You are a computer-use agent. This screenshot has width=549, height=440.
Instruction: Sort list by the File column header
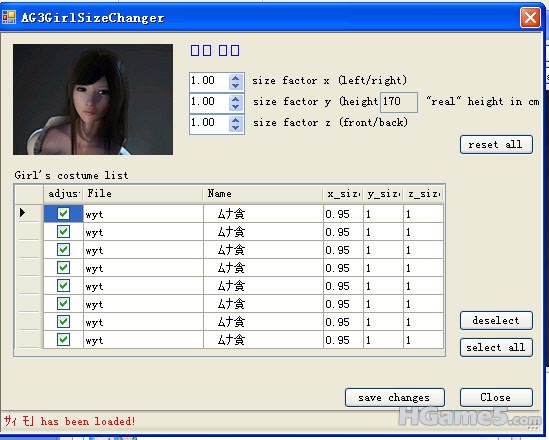pos(143,194)
